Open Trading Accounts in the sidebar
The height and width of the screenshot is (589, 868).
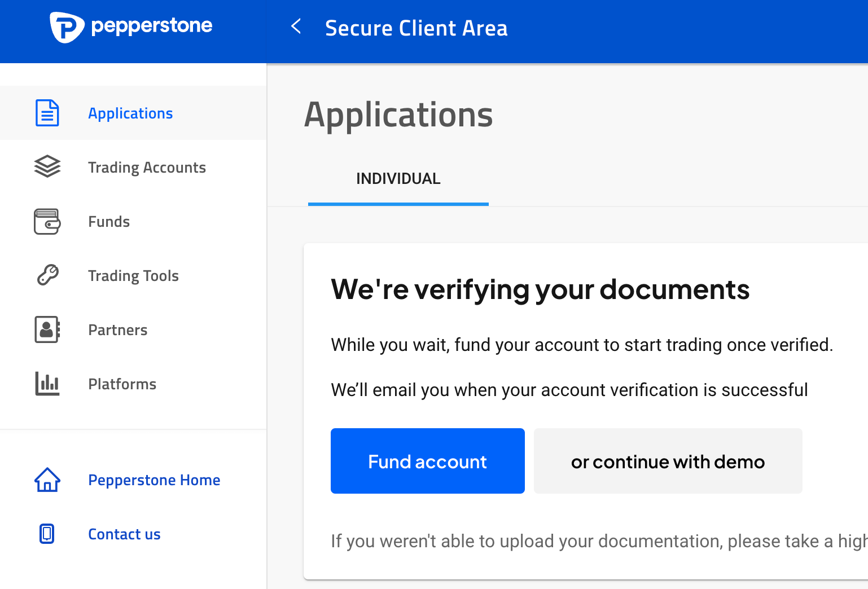point(133,167)
